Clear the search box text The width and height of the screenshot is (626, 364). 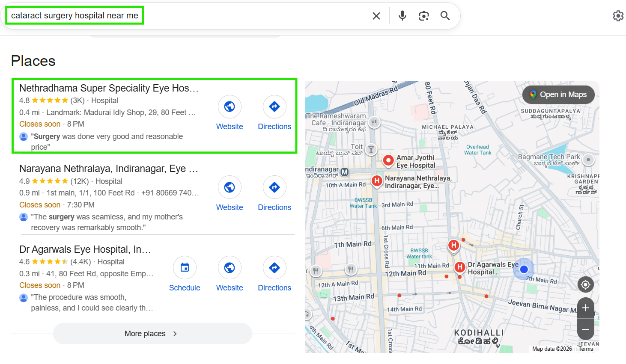(376, 16)
